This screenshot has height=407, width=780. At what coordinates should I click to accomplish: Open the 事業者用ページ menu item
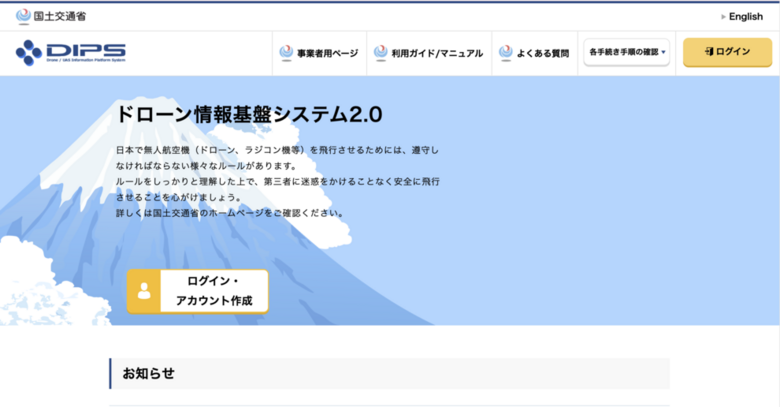327,53
